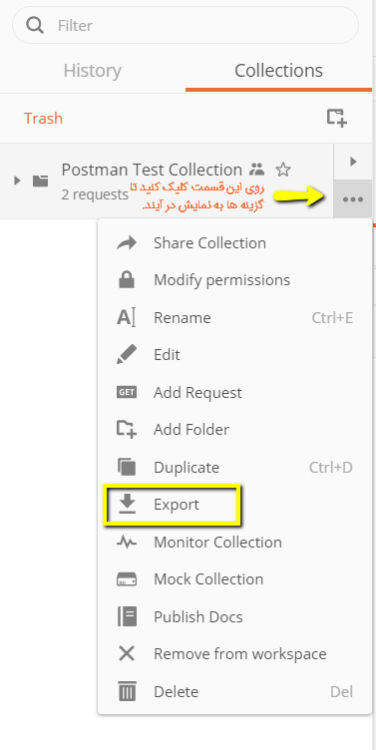
Task: Click the Monitor Collection pulse icon
Action: pyautogui.click(x=126, y=542)
